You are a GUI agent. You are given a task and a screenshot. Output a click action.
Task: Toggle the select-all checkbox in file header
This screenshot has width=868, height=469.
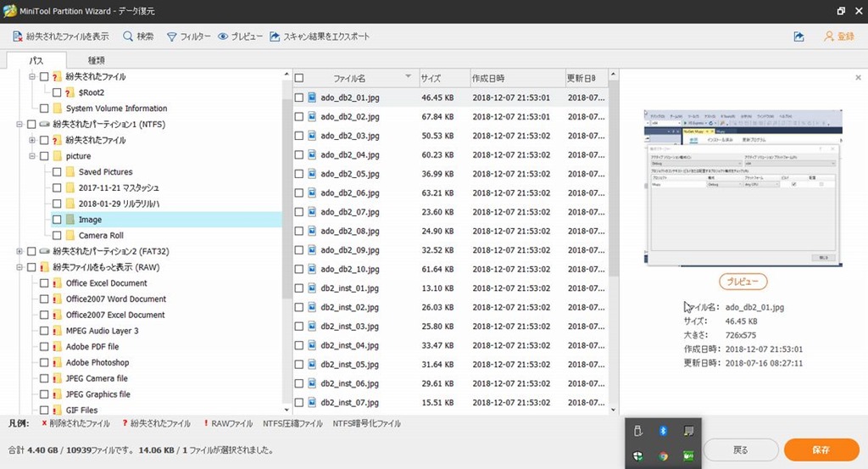coord(299,78)
